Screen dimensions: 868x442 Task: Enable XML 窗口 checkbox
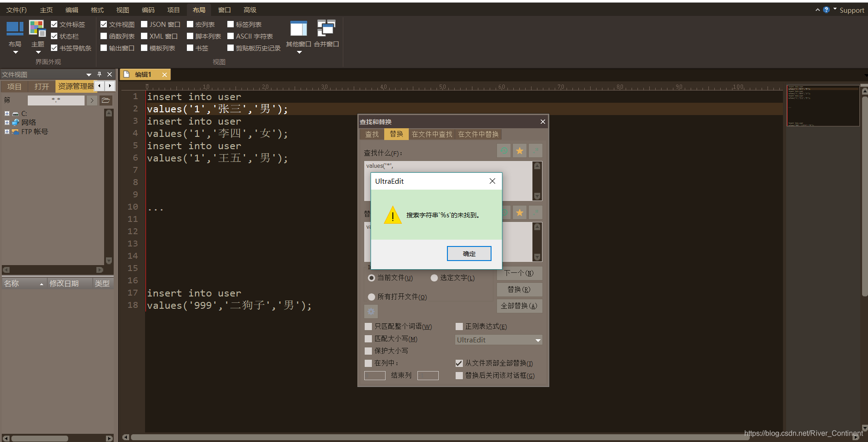(x=144, y=36)
